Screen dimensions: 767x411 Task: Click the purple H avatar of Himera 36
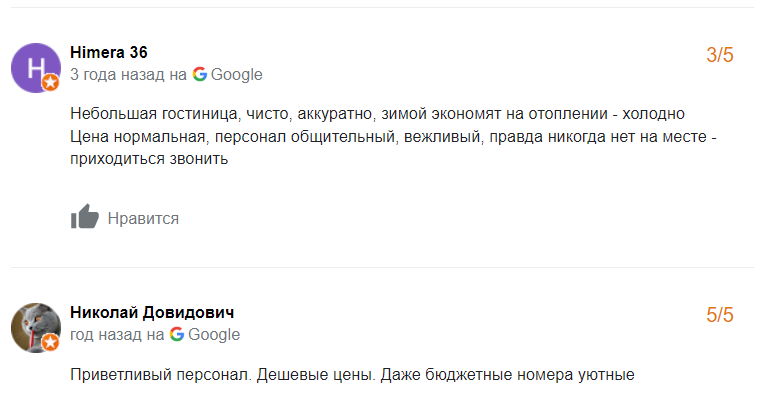(35, 68)
